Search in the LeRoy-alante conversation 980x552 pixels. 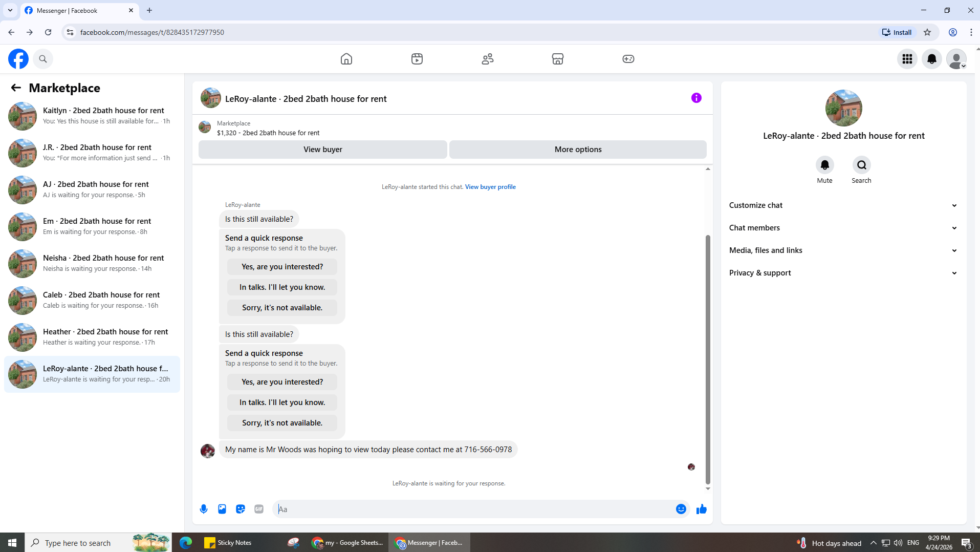pos(862,165)
